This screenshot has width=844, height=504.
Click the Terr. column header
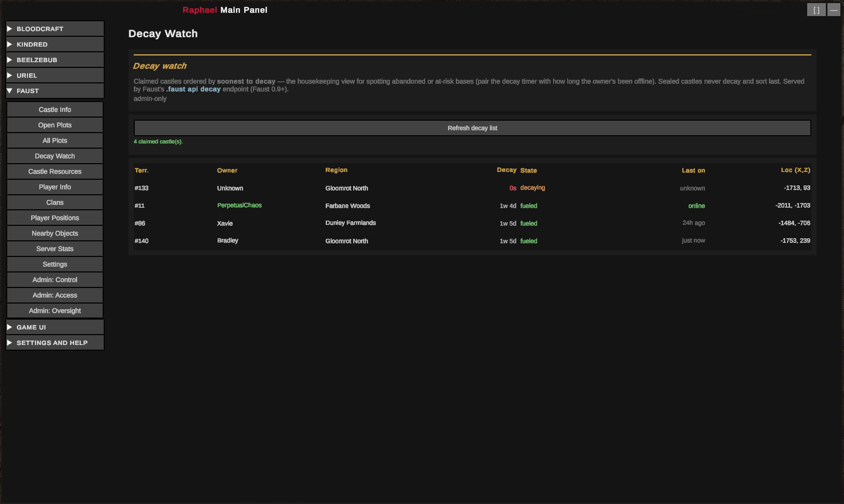tap(142, 170)
